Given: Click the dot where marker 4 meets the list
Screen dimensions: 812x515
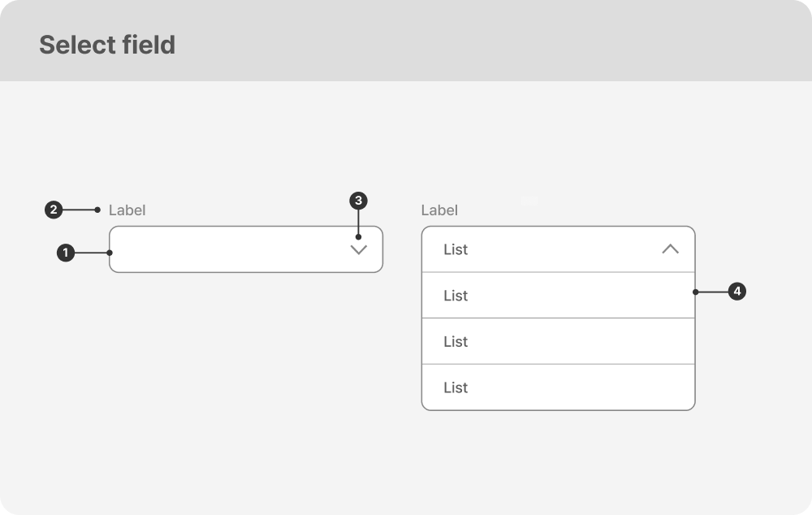Looking at the screenshot, I should [x=695, y=292].
